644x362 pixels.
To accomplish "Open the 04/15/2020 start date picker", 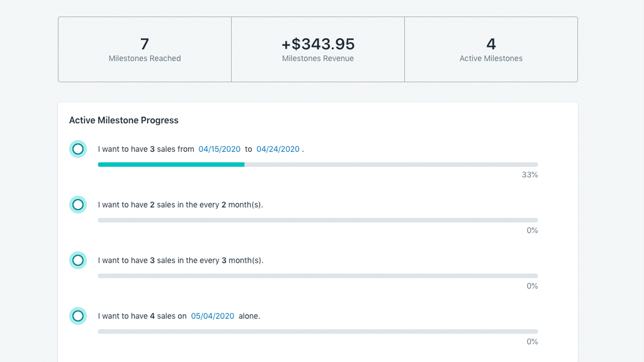I will coord(220,149).
